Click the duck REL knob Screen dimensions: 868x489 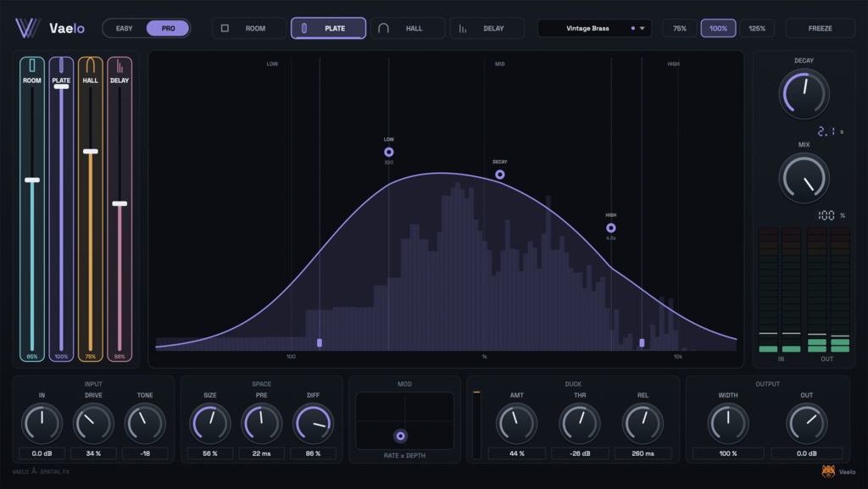(643, 423)
